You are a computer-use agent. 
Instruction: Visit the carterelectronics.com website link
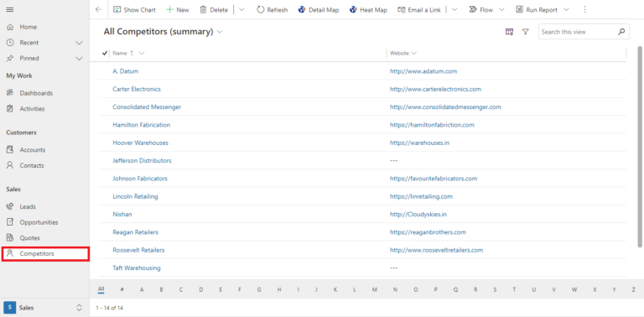(x=435, y=89)
